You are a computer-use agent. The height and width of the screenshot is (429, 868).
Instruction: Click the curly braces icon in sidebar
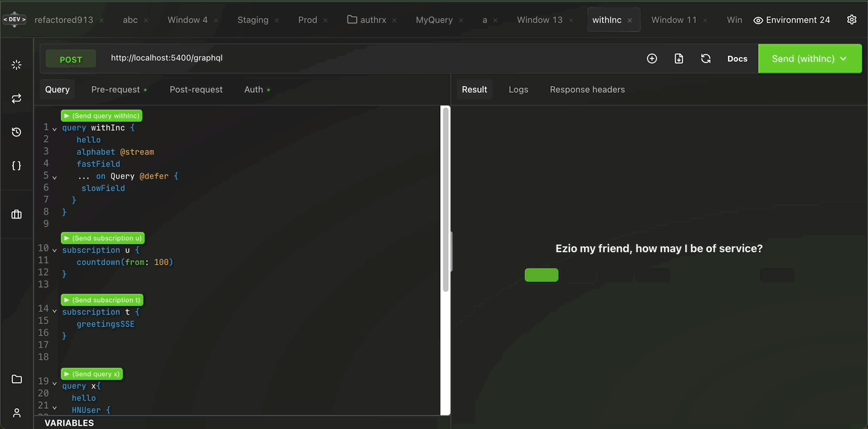point(17,165)
